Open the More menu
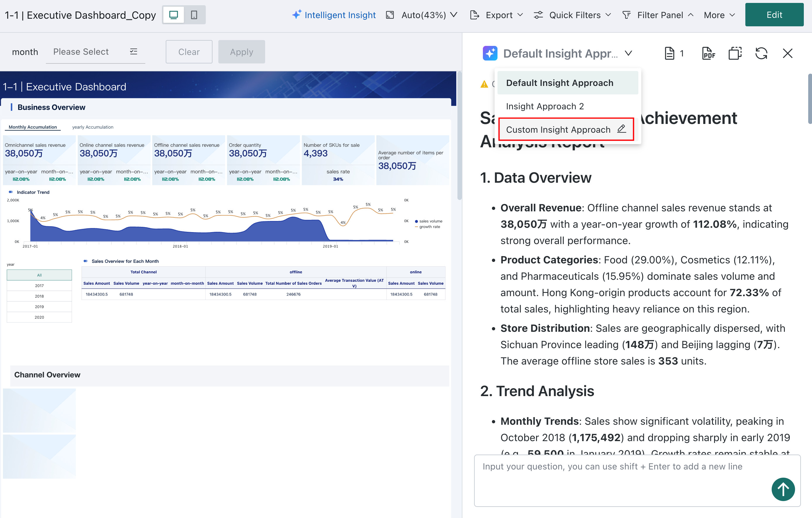812x518 pixels. [x=719, y=15]
